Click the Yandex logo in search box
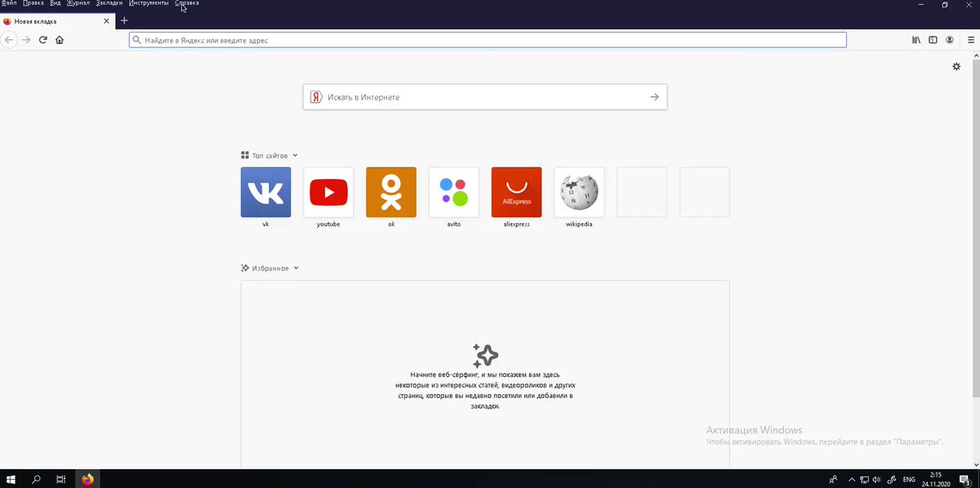 coord(316,96)
